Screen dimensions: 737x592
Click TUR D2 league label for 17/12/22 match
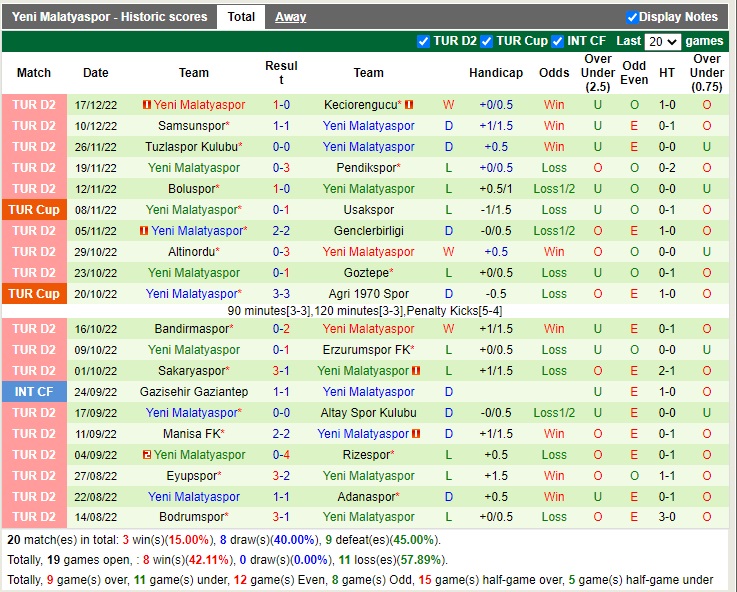34,105
